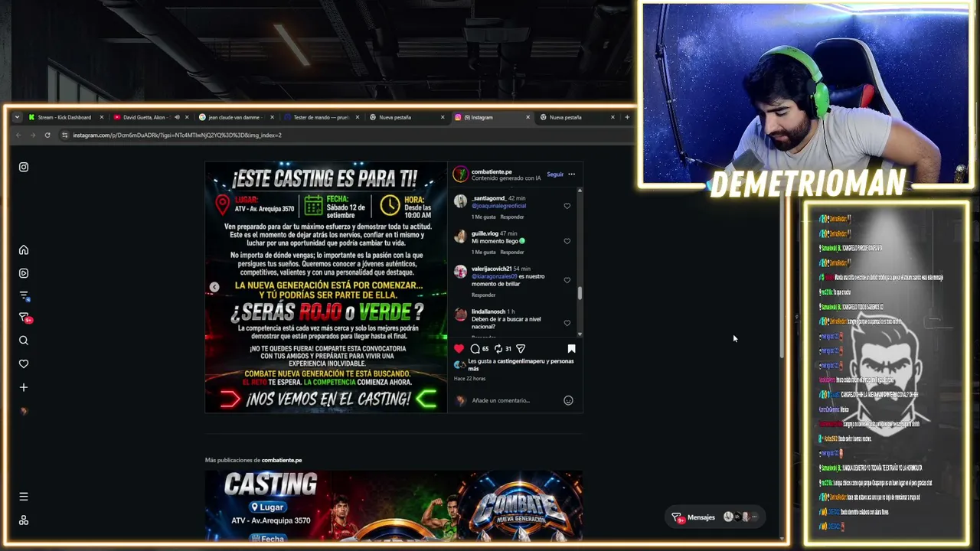Open the hamburger More menu in sidebar
Viewport: 980px width, 551px height.
click(24, 497)
